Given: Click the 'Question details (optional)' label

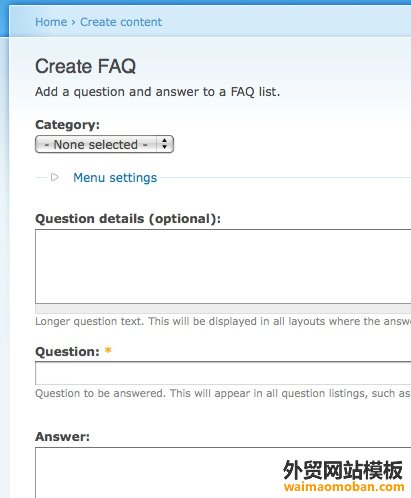Looking at the screenshot, I should 128,219.
